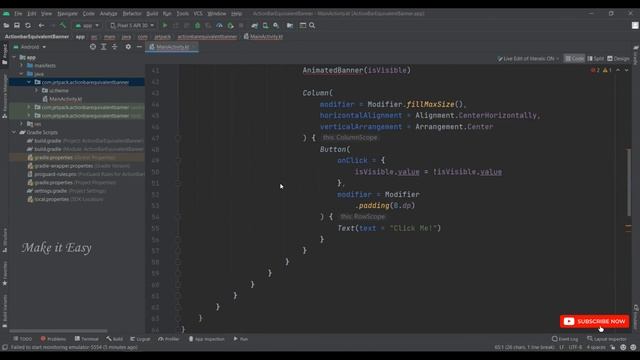Image resolution: width=640 pixels, height=360 pixels.
Task: Open the Logcat tool window
Action: coord(140,339)
